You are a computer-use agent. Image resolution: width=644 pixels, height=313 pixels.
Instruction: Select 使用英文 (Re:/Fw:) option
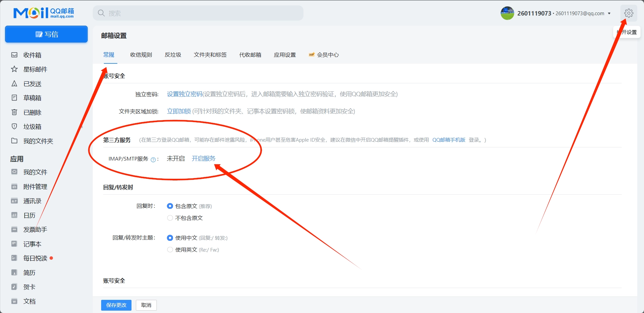[x=170, y=250]
